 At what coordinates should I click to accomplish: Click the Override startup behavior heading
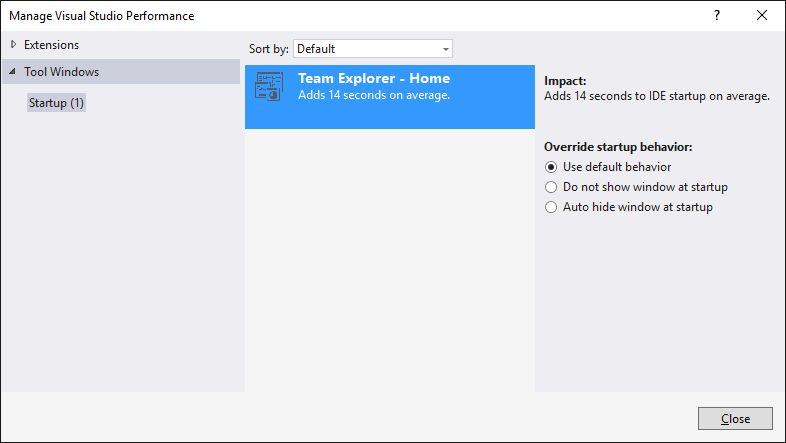point(618,147)
